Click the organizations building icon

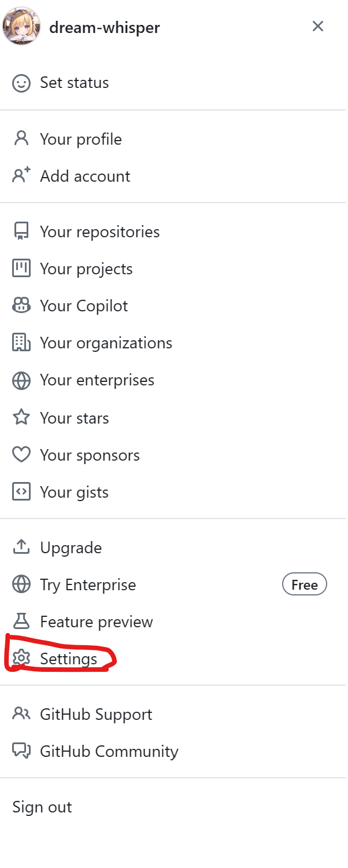(21, 343)
